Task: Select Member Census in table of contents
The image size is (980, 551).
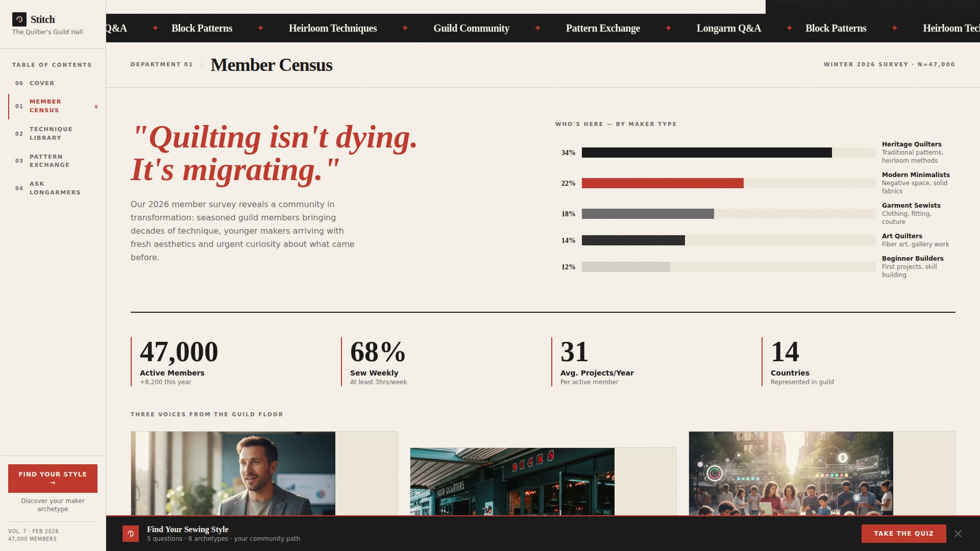Action: click(53, 106)
